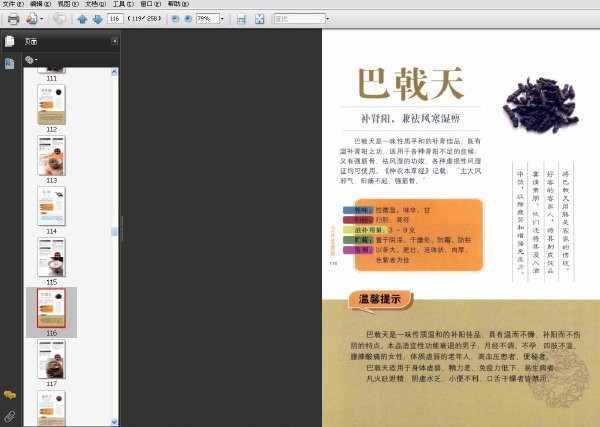Click the 查找 find text box

(299, 18)
